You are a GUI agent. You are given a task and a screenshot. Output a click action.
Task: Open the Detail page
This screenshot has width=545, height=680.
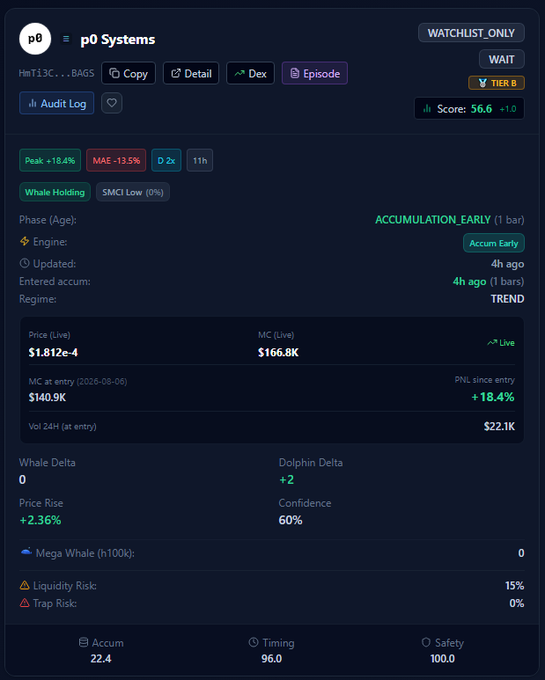coord(191,73)
